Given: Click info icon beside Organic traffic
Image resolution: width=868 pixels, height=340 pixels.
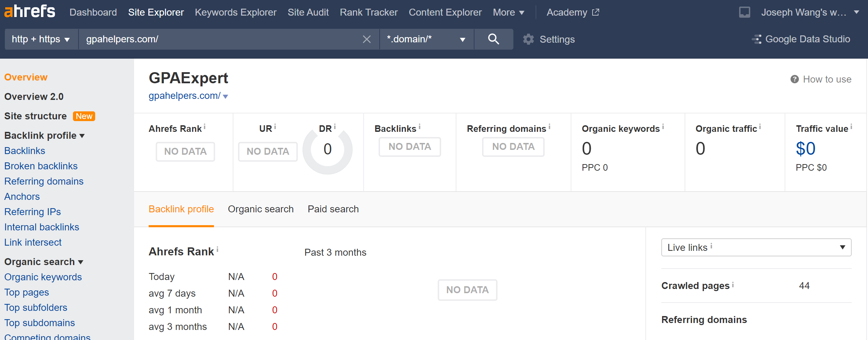Looking at the screenshot, I should click(x=760, y=127).
